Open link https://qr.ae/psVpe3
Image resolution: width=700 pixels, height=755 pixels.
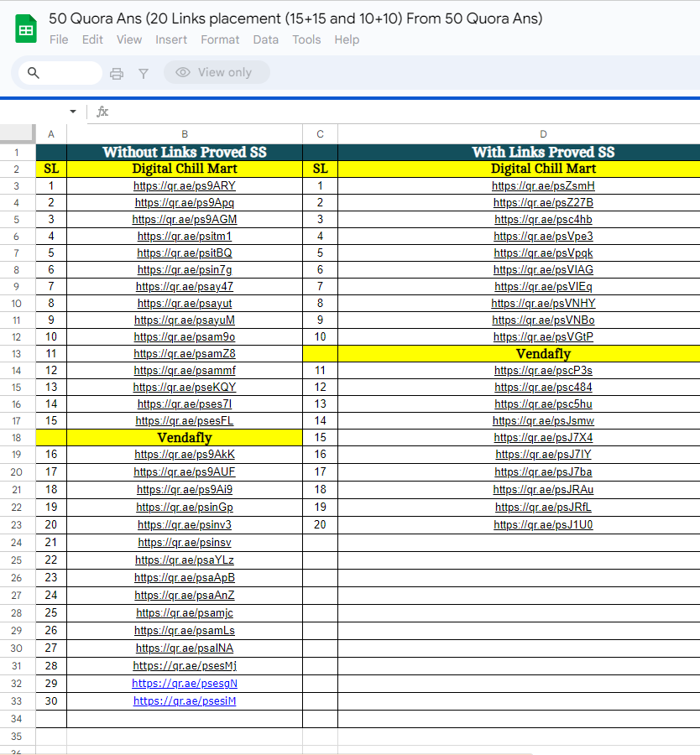(x=543, y=237)
